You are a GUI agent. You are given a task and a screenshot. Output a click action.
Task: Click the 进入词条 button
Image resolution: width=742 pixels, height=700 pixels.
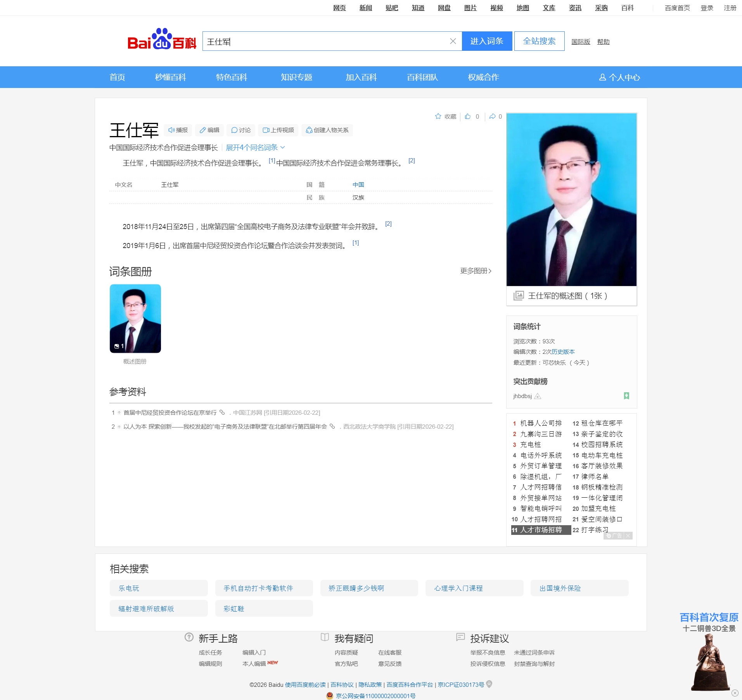point(487,41)
